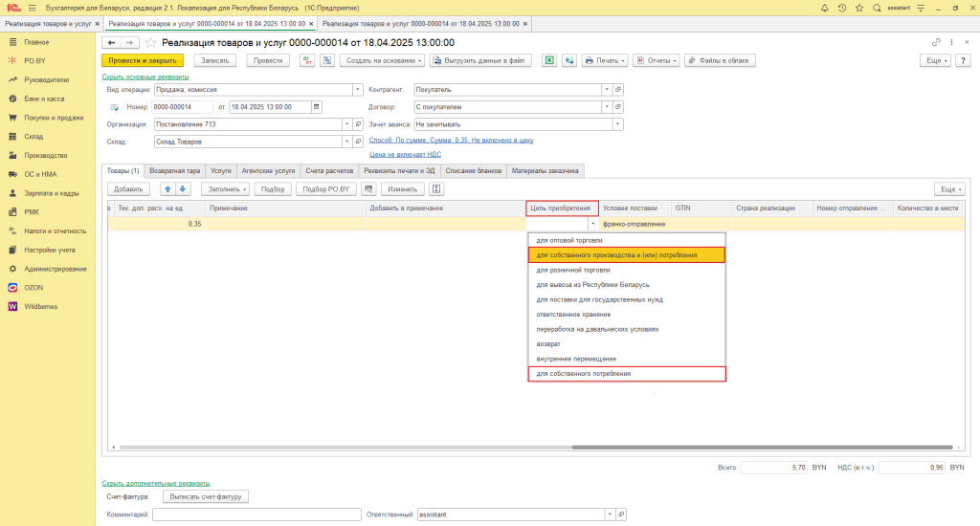Open calendar picker for document date
Image resolution: width=980 pixels, height=526 pixels.
coord(316,107)
